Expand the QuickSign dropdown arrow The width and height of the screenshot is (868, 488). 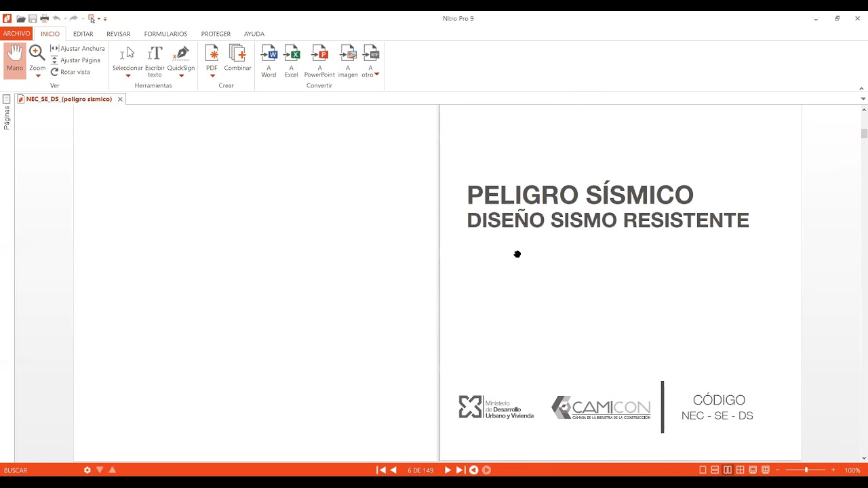point(181,76)
